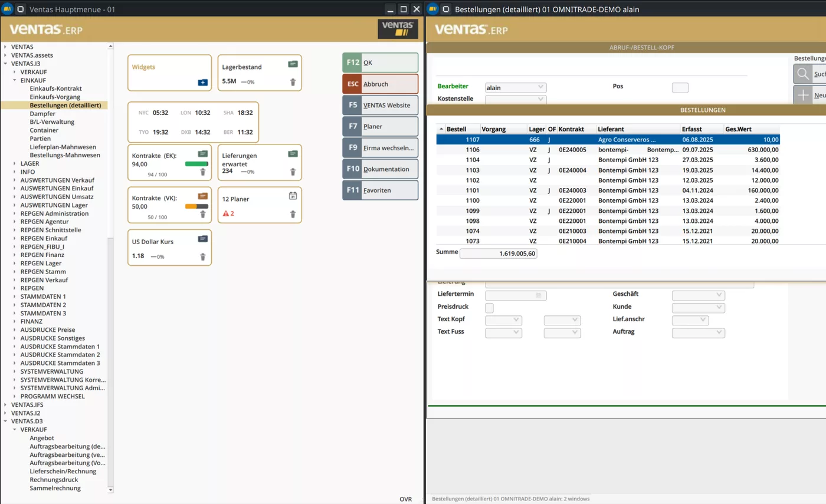
Task: Delete the Lagerbestand widget with its trash icon
Action: click(x=293, y=82)
